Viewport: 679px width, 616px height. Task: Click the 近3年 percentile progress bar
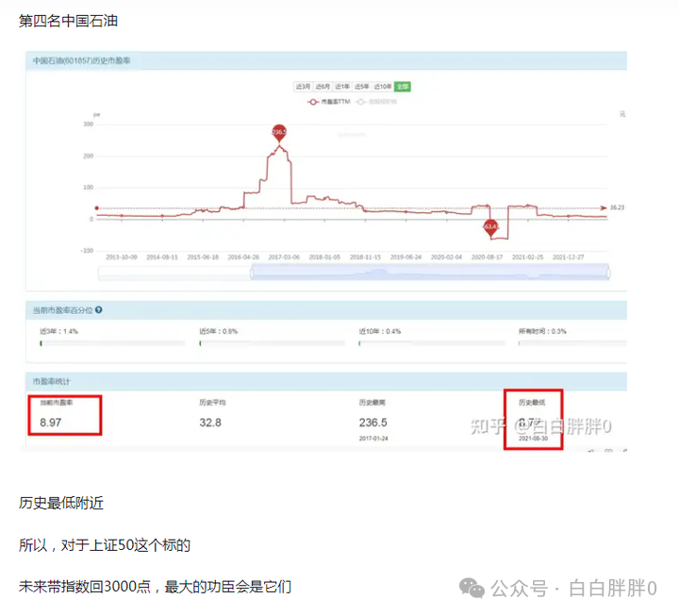coord(112,343)
